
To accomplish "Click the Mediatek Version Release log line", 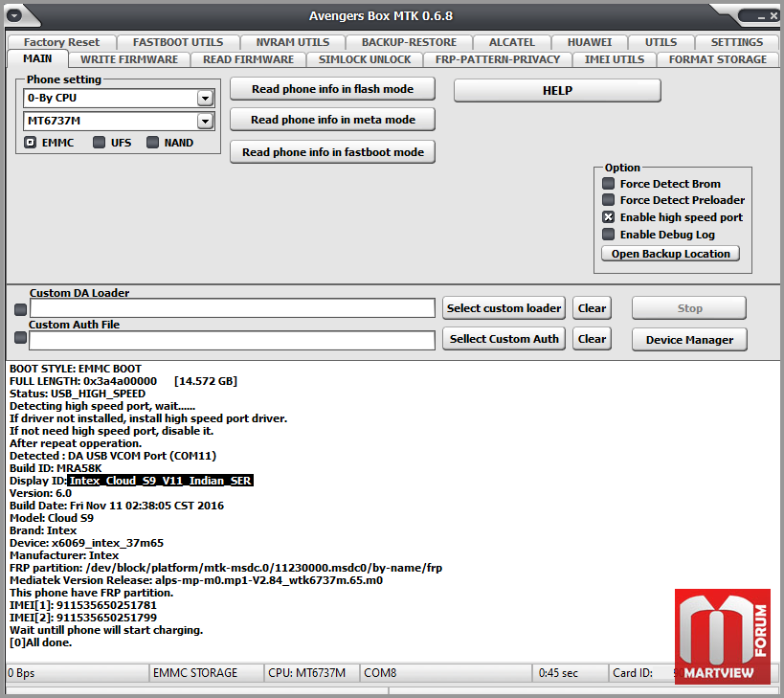I will pos(196,580).
